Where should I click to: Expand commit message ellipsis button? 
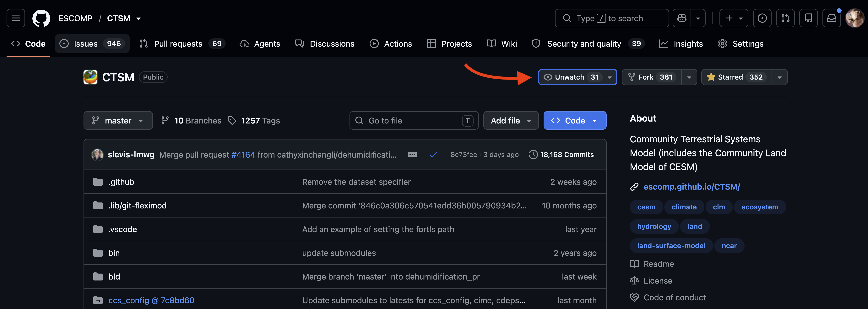(412, 154)
